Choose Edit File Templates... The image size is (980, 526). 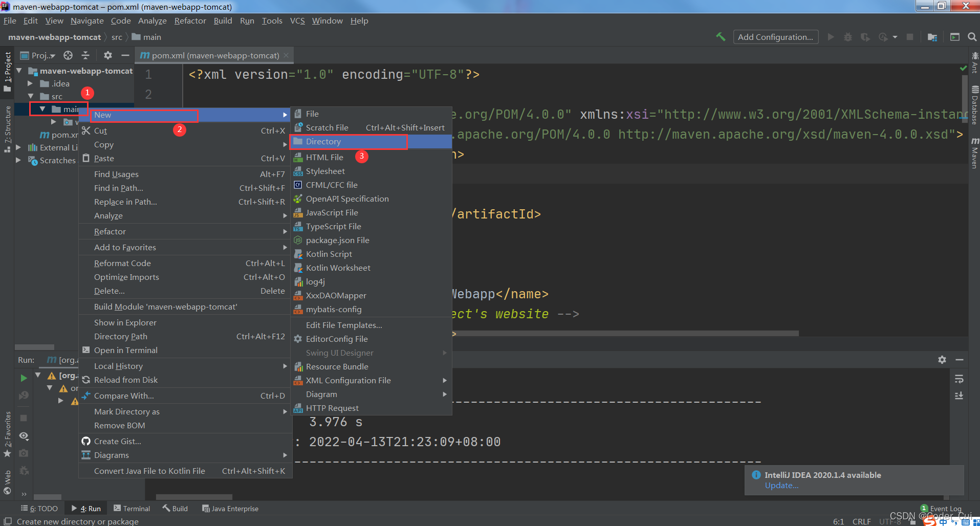372,325
